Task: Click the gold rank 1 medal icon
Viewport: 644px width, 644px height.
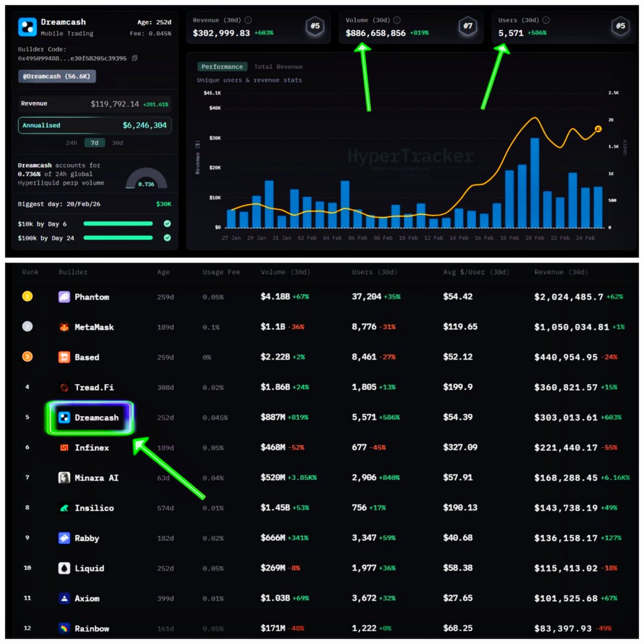Action: (27, 296)
